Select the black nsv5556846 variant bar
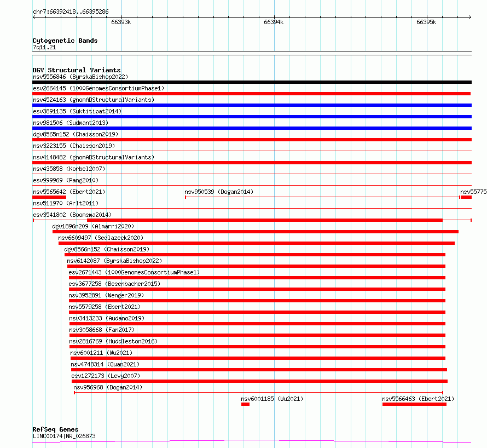This screenshot has width=487, height=448. click(x=252, y=82)
